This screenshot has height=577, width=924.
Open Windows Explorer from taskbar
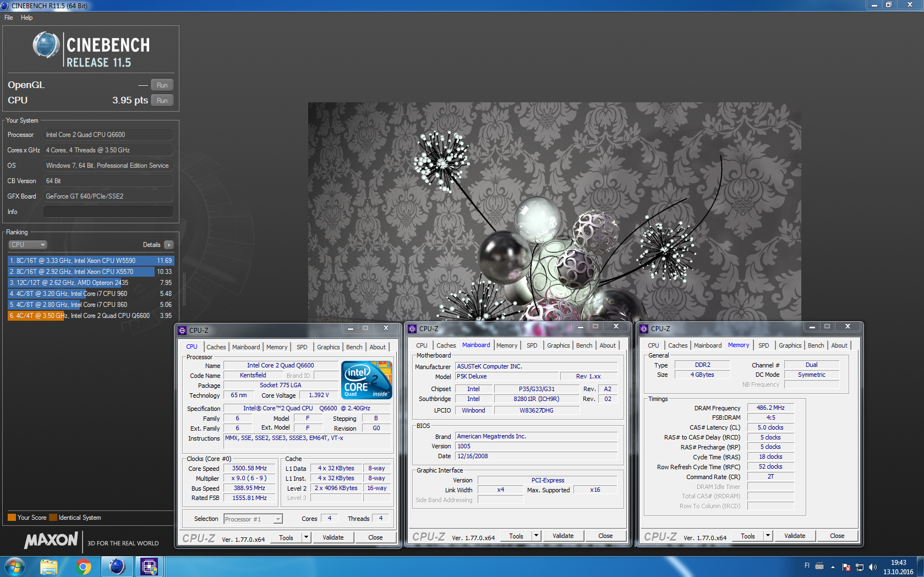point(49,567)
